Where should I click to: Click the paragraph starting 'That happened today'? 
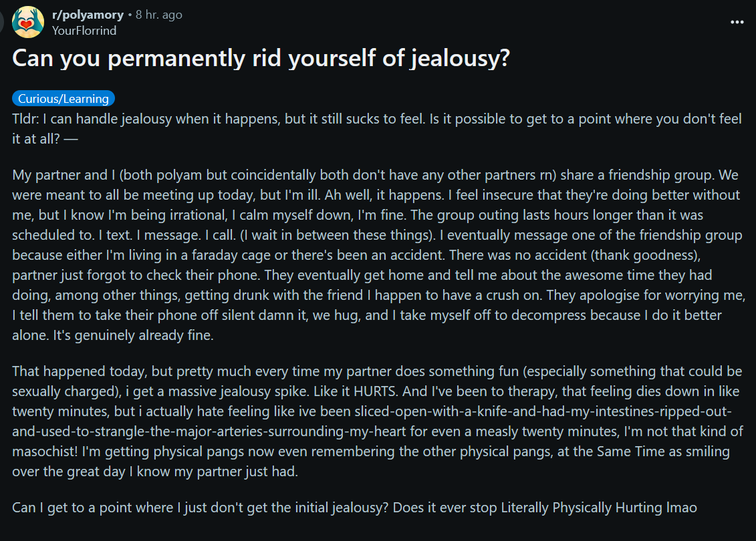(378, 421)
